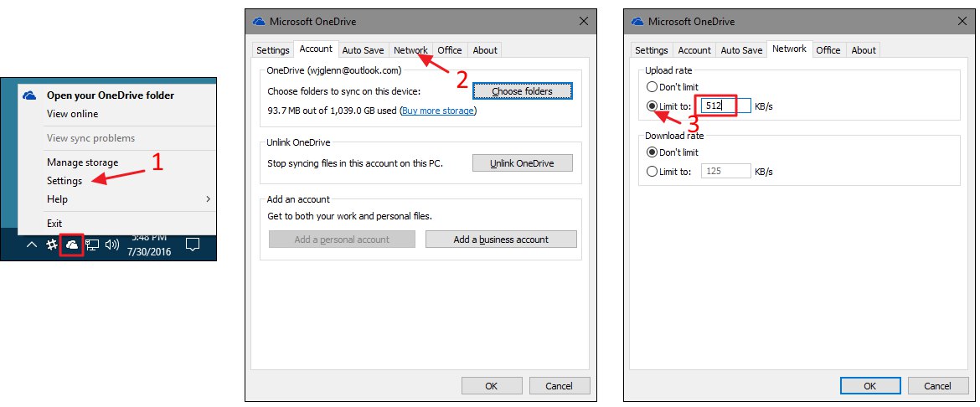Confirm with OK in Network window
Viewport: 980px width, 407px height.
tap(870, 386)
